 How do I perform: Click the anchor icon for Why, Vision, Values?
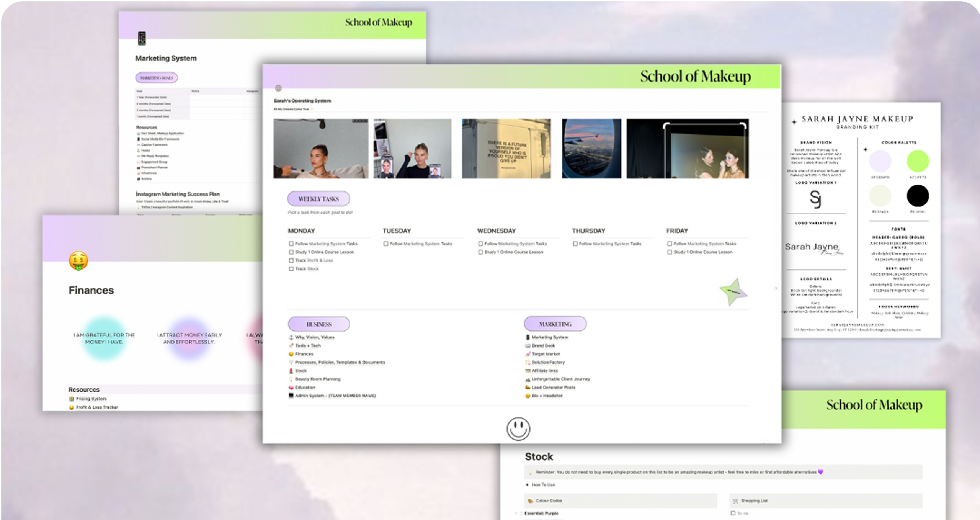click(291, 337)
